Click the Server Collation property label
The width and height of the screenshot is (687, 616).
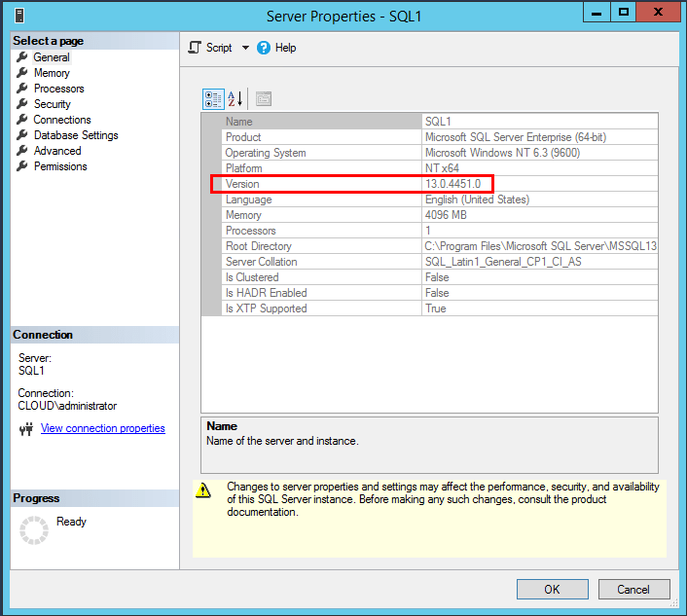pos(261,262)
